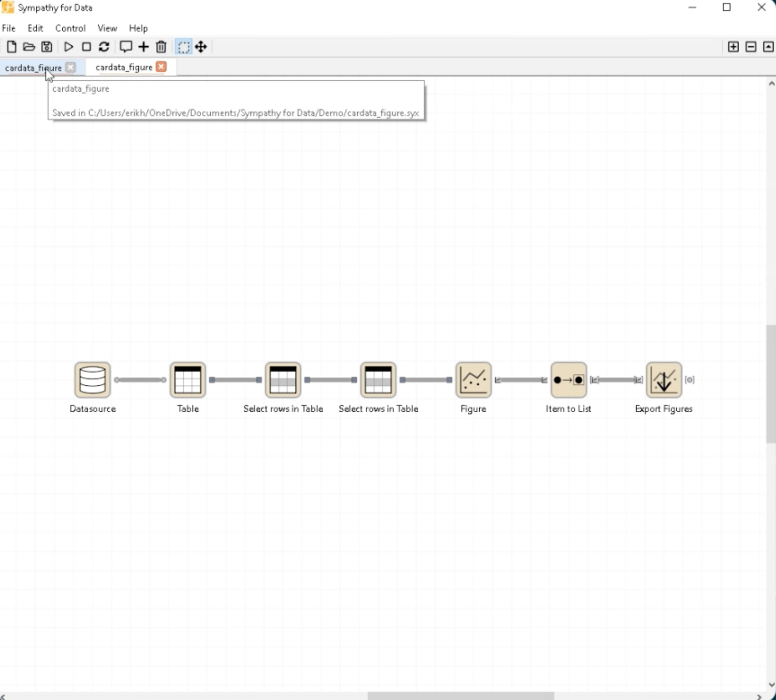This screenshot has height=700, width=776.
Task: Click the vertical scrollbar thumb
Action: pyautogui.click(x=771, y=383)
